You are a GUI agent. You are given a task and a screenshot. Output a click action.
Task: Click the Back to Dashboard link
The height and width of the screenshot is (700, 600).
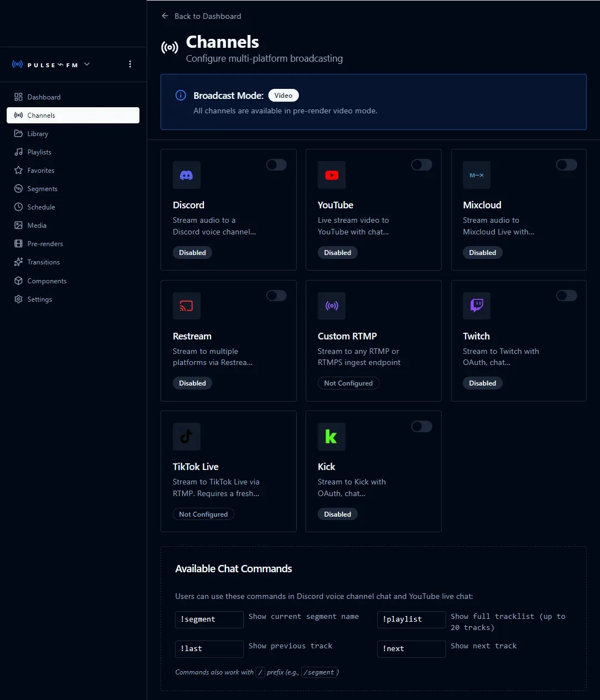pyautogui.click(x=201, y=16)
